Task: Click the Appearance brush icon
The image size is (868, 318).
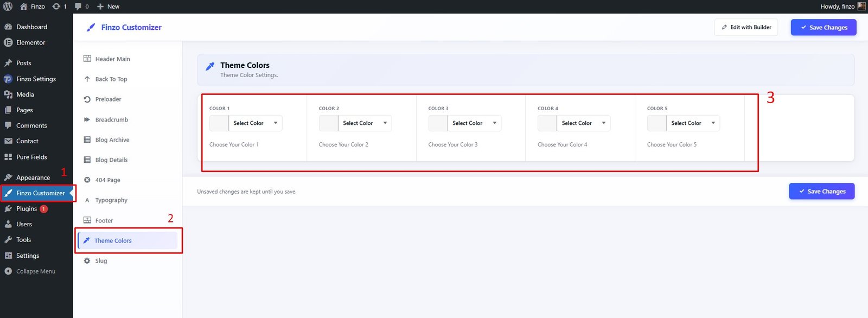Action: [8, 177]
